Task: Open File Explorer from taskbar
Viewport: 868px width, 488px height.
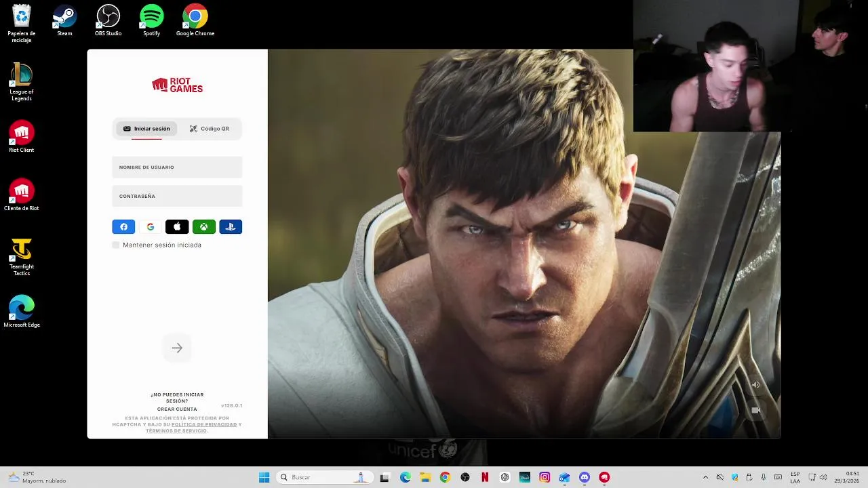Action: (425, 477)
